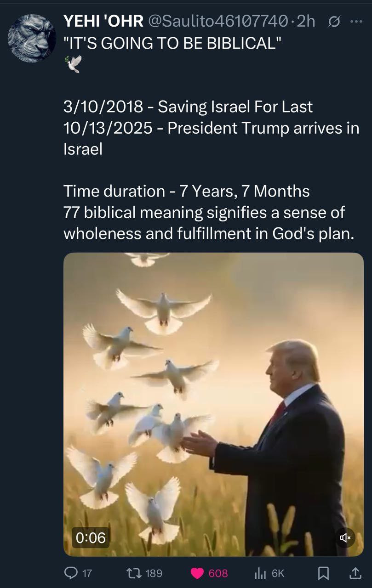Toggle the bookmark icon for this post

click(x=324, y=572)
